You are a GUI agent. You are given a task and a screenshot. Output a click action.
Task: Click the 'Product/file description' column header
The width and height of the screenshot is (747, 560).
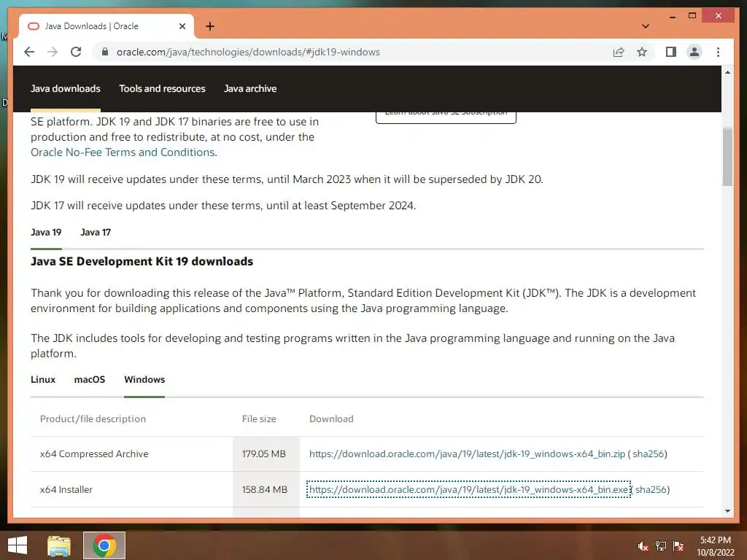tap(93, 419)
